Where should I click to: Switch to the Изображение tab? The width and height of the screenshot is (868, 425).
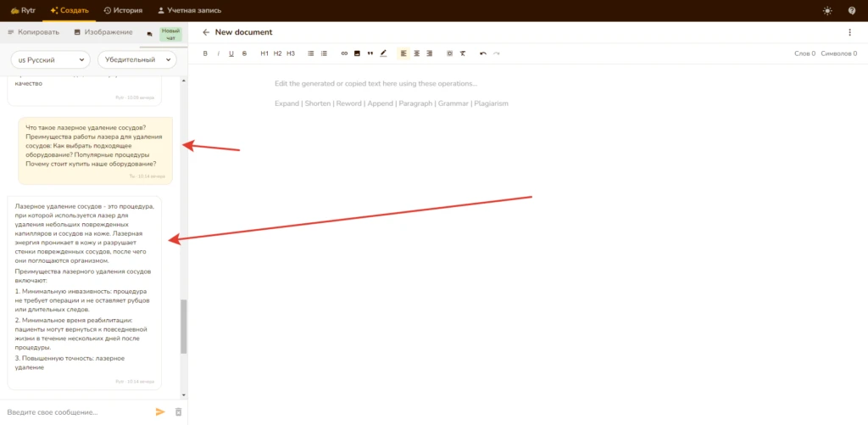(x=103, y=32)
